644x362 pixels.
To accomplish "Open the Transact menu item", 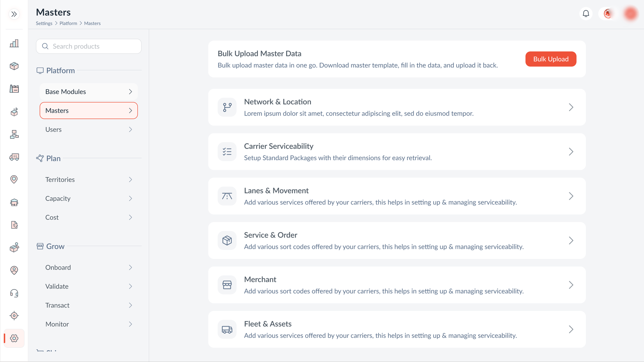I will (89, 305).
